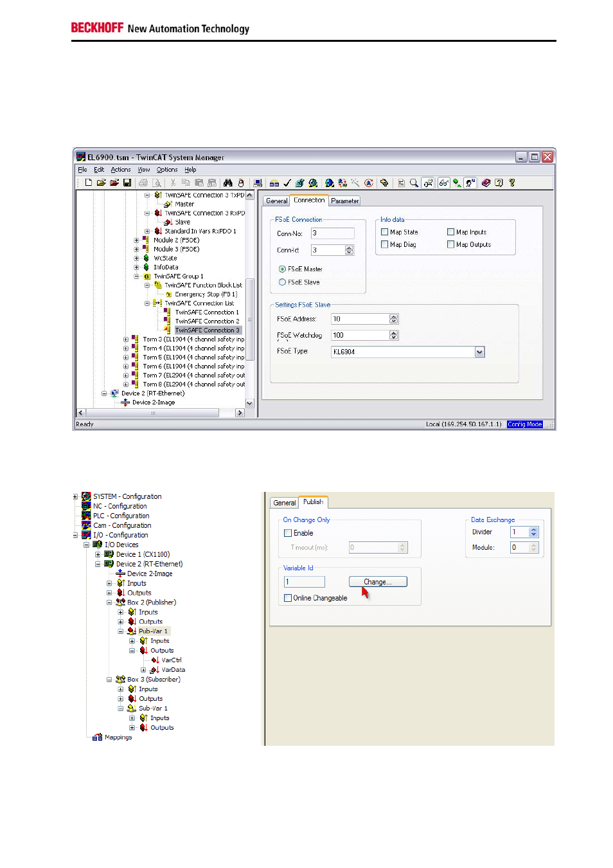Click the binoculars Find icon
The width and height of the screenshot is (613, 868).
coord(228,183)
